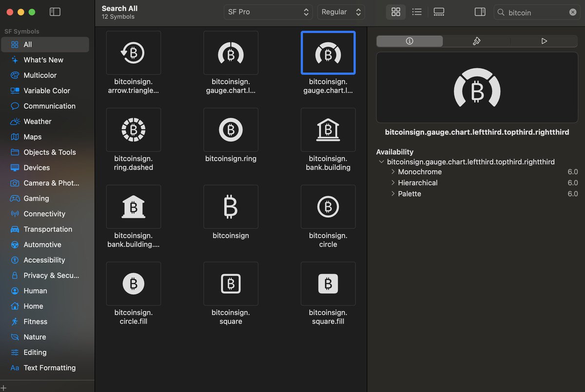Screen dimensions: 585x392
Task: Select the bitcoinsign.circle.fill symbol
Action: coord(133,284)
